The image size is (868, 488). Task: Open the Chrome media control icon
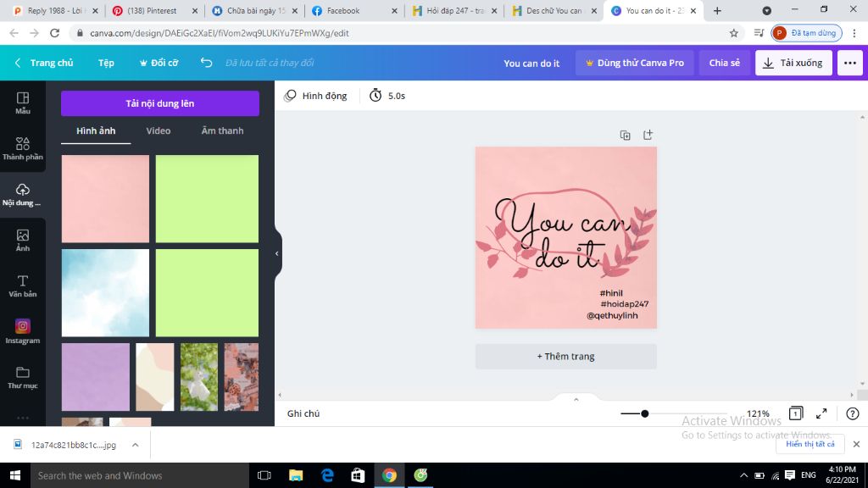[759, 33]
